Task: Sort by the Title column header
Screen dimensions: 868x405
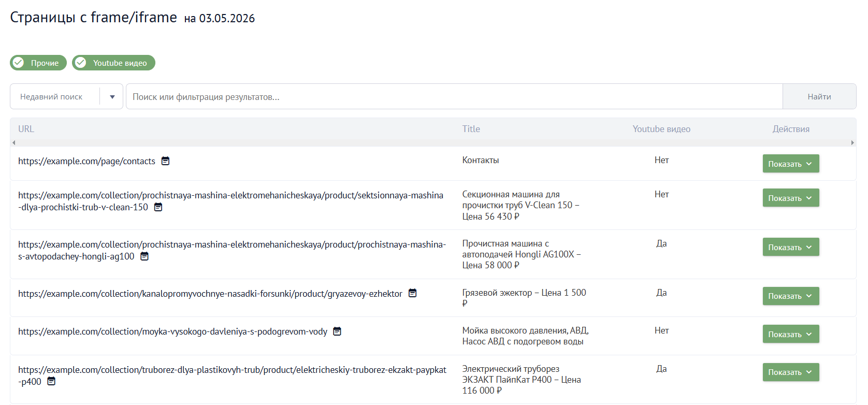Action: [471, 129]
